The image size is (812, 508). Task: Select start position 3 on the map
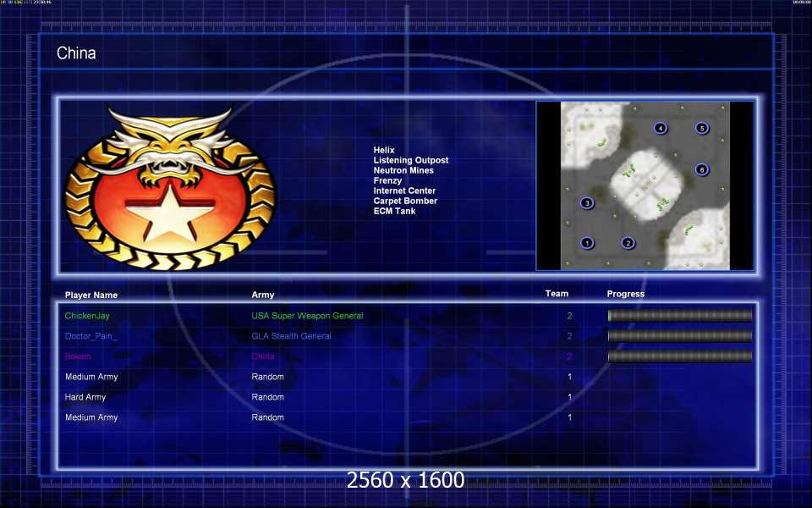point(587,203)
